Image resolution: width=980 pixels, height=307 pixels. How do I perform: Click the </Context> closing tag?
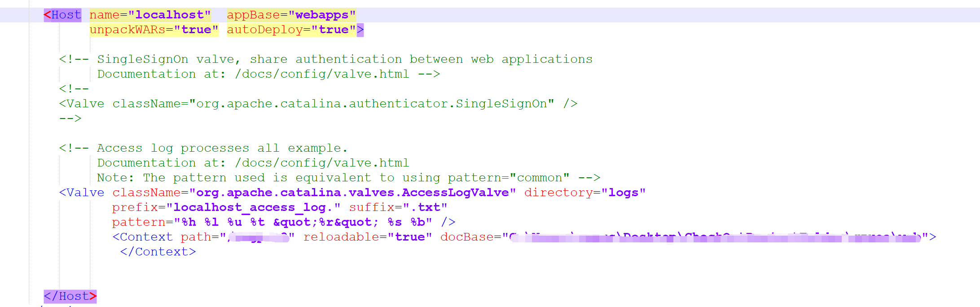(158, 252)
